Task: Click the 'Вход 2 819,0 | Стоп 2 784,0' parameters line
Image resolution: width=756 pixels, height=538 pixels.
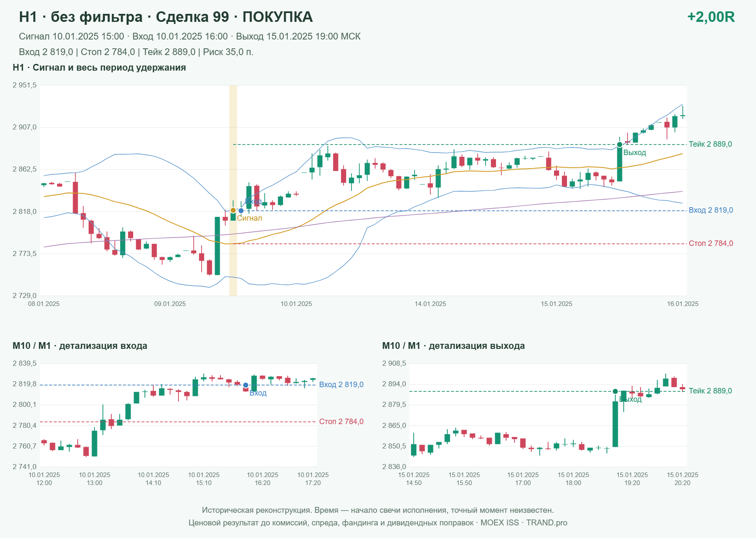Action: [136, 52]
